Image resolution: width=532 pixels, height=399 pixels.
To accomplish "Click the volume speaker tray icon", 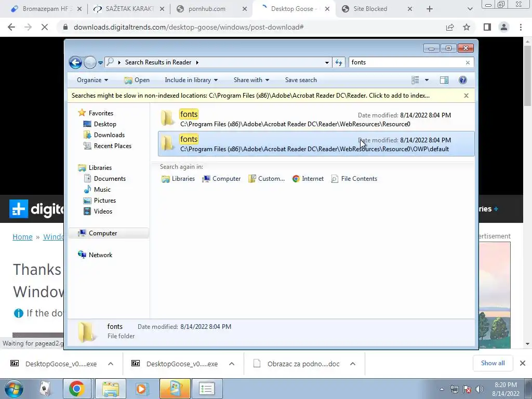I will [479, 389].
